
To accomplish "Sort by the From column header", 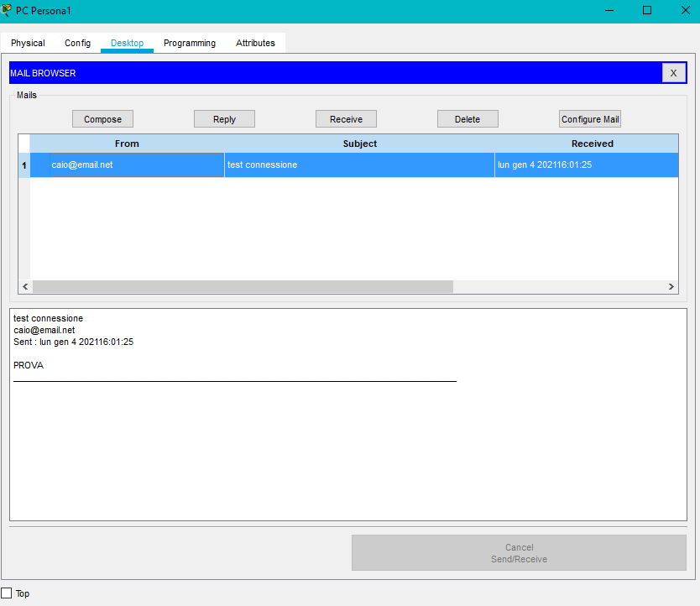I will (127, 144).
